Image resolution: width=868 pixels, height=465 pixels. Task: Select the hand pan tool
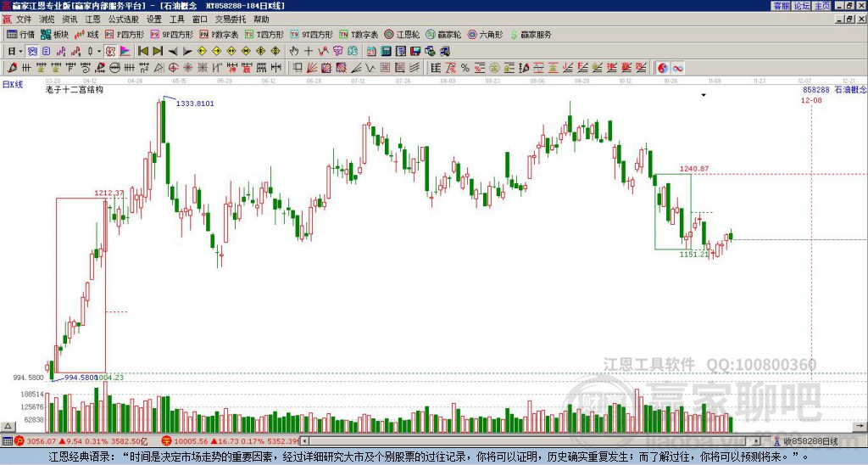(x=293, y=51)
